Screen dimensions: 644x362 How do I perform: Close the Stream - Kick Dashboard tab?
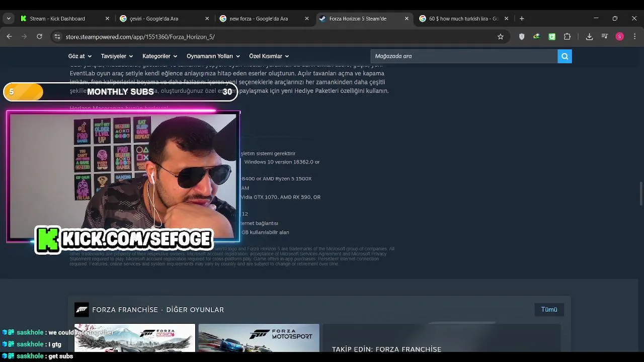tap(107, 19)
